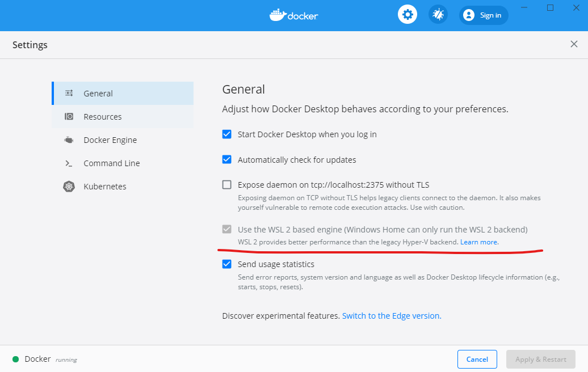Screen dimensions: 588x372
Task: Minimize the Docker Desktop window
Action: tap(524, 7)
